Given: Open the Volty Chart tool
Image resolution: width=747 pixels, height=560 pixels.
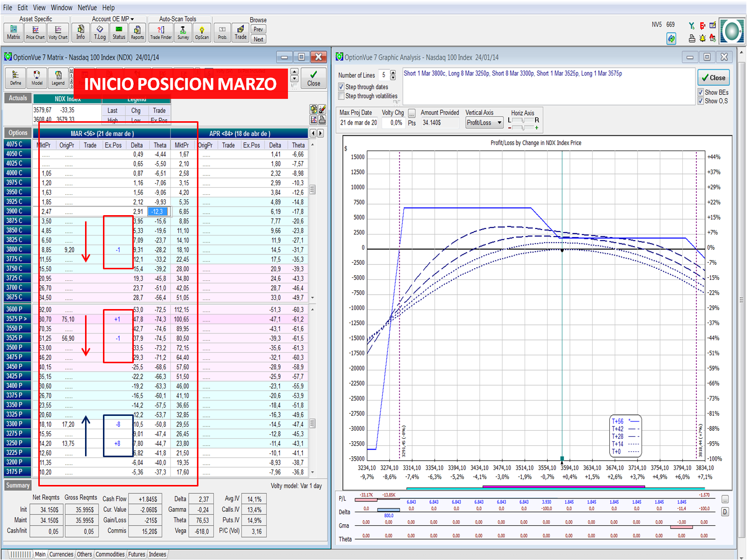Looking at the screenshot, I should click(x=58, y=32).
